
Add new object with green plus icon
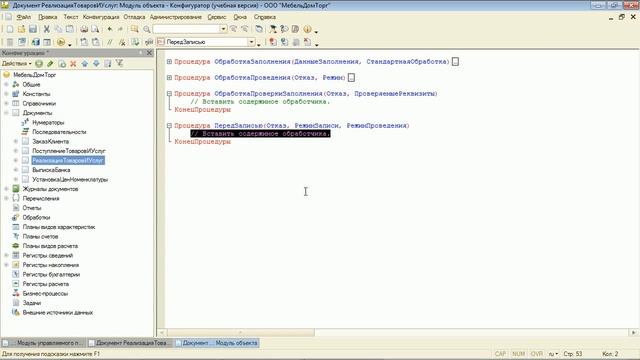(x=39, y=63)
